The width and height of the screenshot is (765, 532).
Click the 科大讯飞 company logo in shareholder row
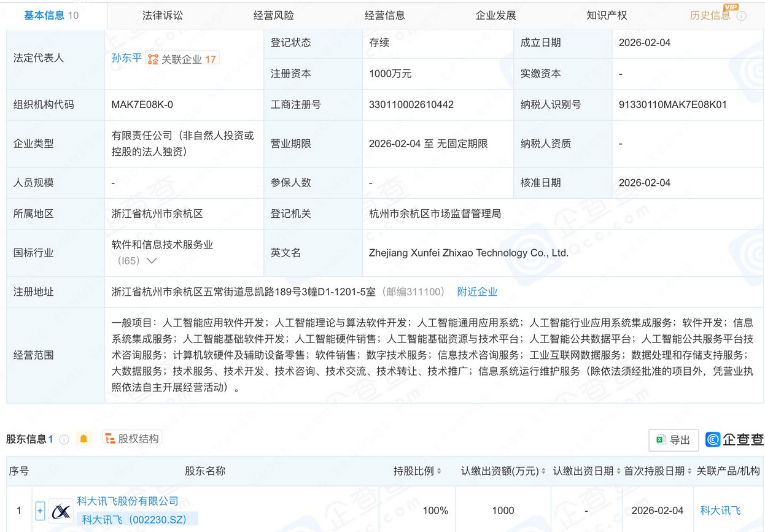click(x=60, y=510)
